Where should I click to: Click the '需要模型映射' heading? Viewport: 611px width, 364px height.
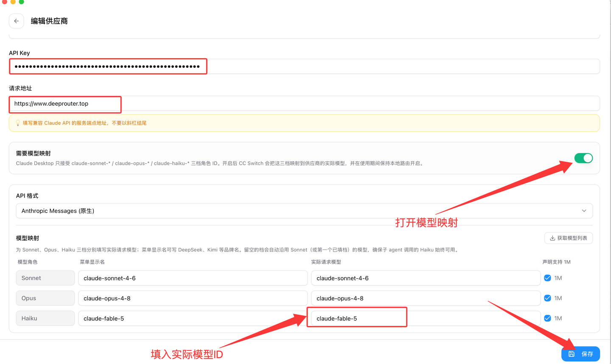tap(34, 153)
